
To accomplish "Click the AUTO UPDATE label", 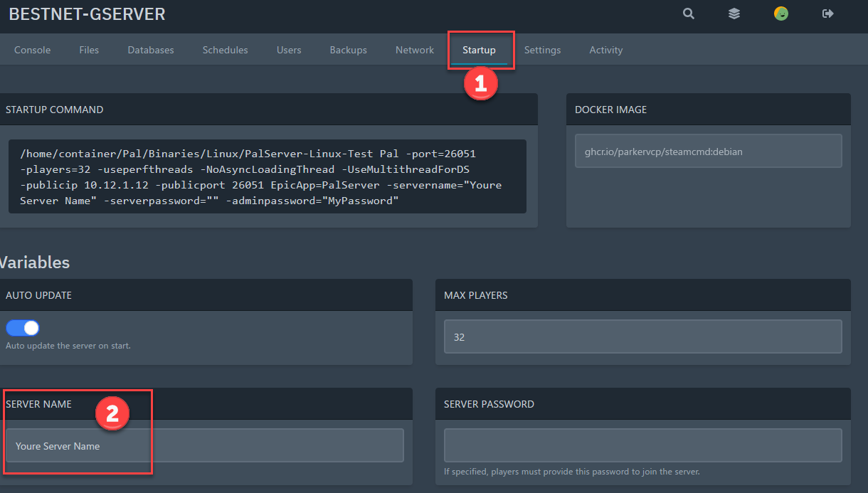I will pos(38,295).
